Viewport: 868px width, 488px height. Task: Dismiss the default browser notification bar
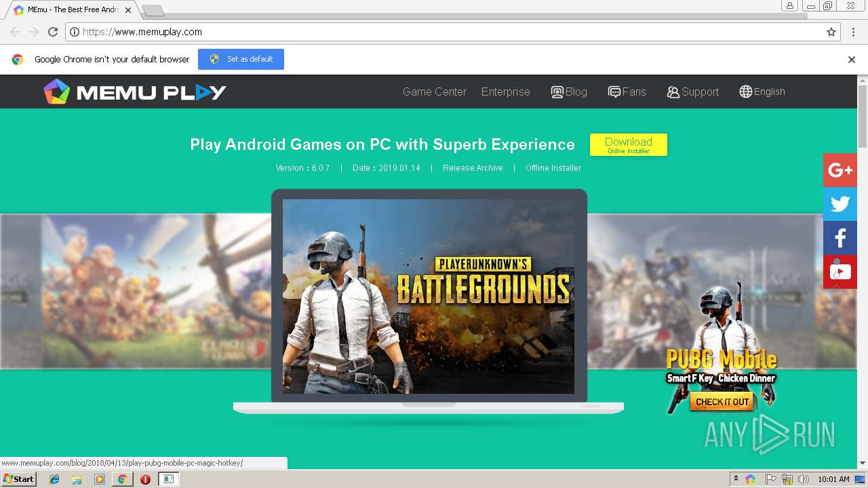click(x=852, y=60)
